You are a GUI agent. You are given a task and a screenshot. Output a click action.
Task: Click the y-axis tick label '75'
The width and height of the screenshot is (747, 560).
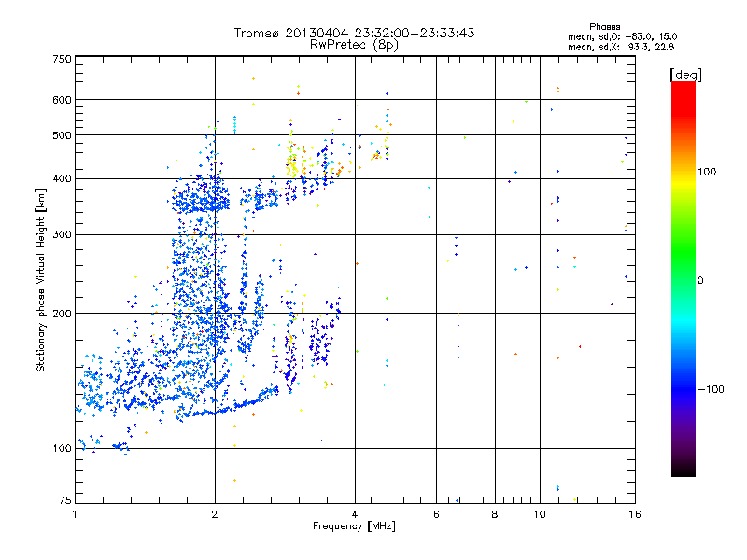coord(65,500)
